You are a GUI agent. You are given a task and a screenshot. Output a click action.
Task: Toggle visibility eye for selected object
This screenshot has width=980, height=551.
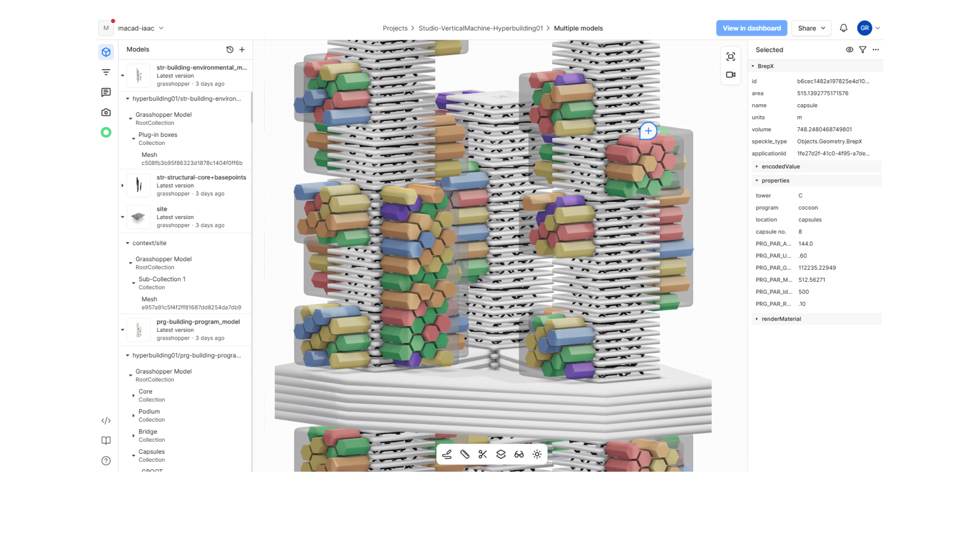click(x=849, y=50)
